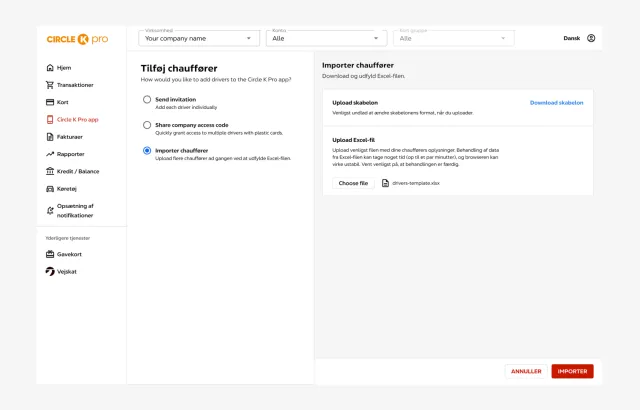Image resolution: width=640 pixels, height=410 pixels.
Task: Click the notification bell settings icon
Action: [50, 211]
